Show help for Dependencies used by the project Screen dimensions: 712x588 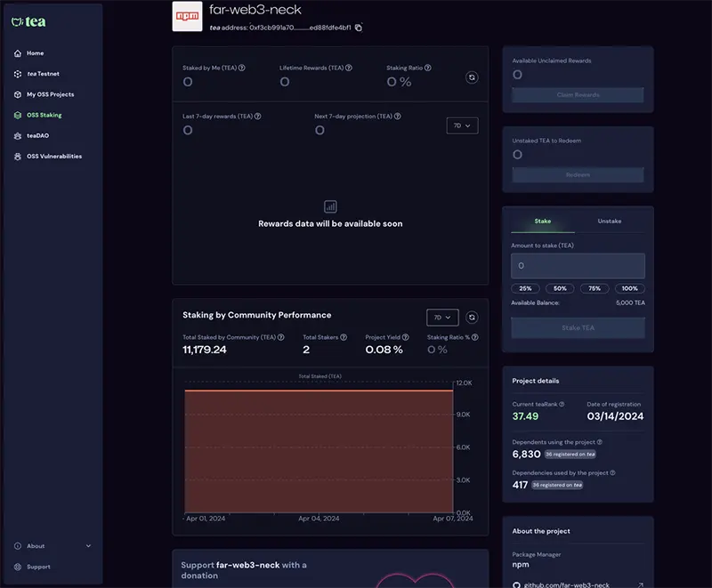612,473
